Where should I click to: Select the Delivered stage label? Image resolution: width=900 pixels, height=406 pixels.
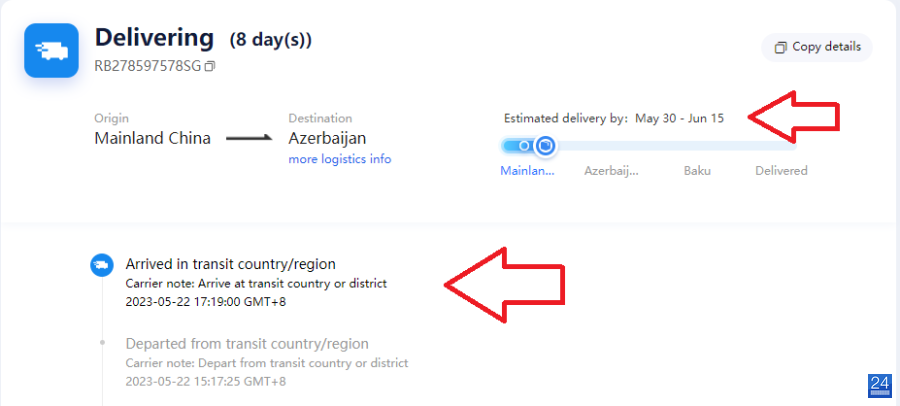pyautogui.click(x=781, y=171)
